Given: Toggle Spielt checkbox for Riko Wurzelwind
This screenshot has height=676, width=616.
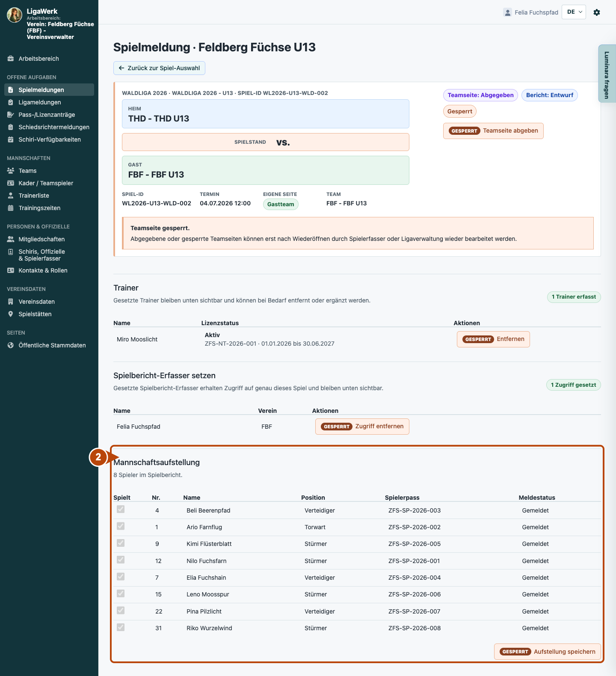Looking at the screenshot, I should tap(121, 627).
